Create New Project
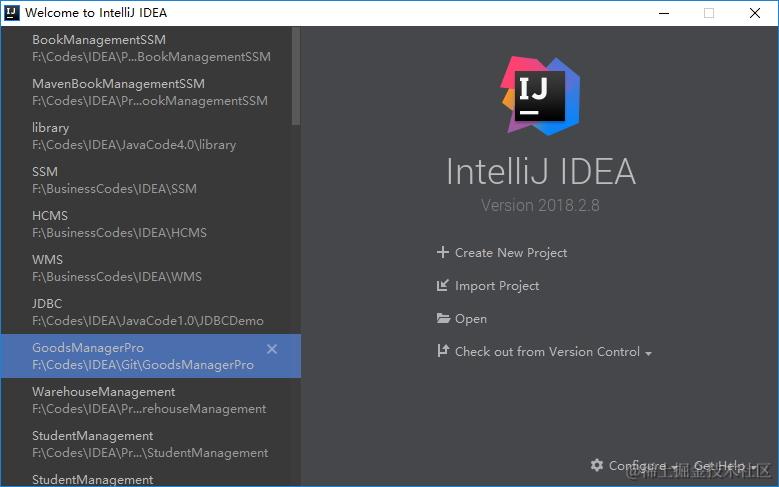The image size is (779, 487). (x=511, y=253)
